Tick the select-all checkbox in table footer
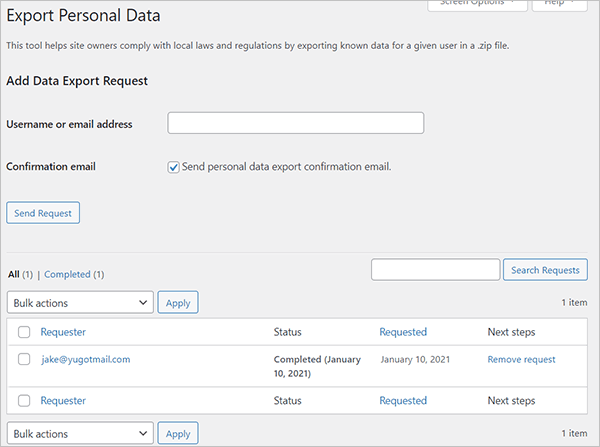The height and width of the screenshot is (447, 600). pos(24,400)
